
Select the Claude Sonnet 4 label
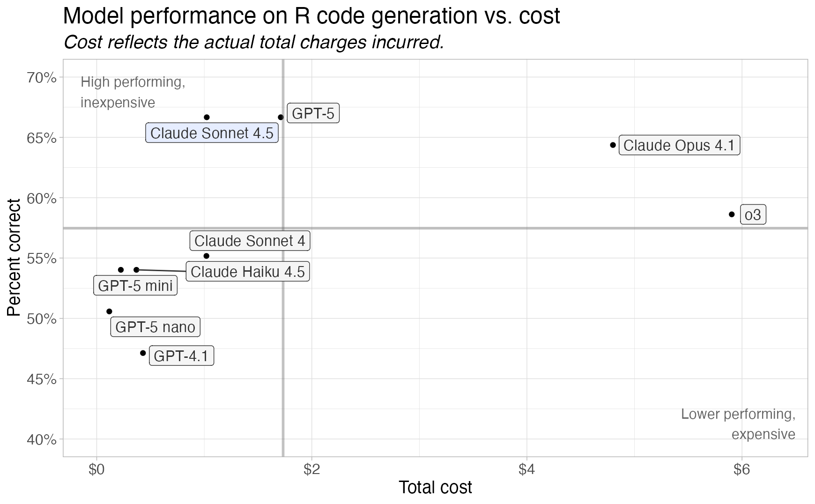250,241
